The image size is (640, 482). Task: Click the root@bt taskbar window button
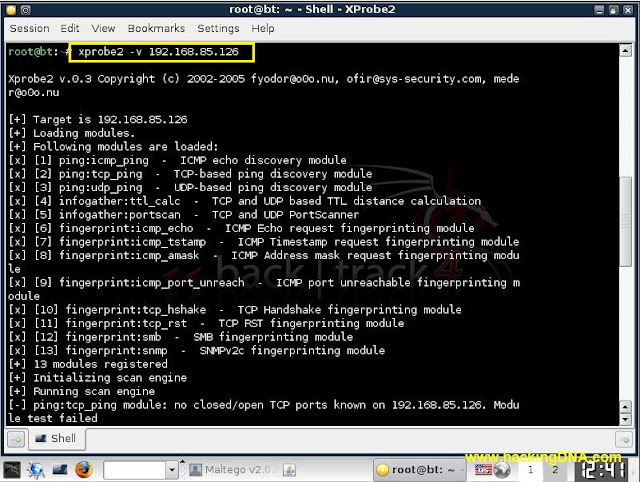click(x=418, y=470)
